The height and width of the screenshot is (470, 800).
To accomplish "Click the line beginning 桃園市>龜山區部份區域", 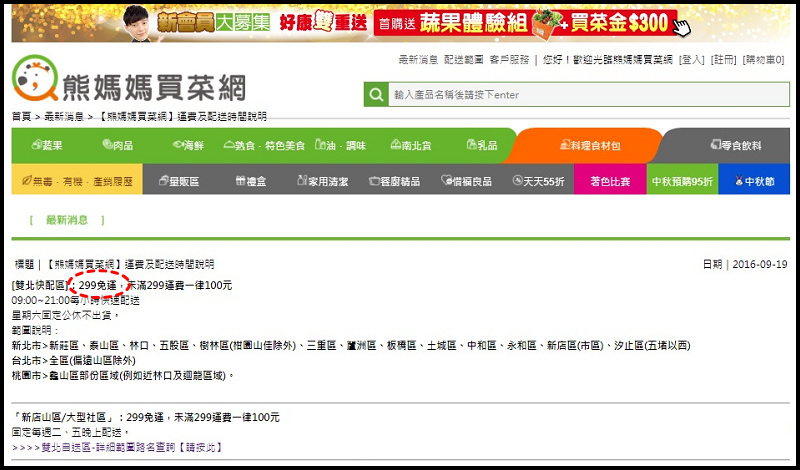I will tap(123, 376).
